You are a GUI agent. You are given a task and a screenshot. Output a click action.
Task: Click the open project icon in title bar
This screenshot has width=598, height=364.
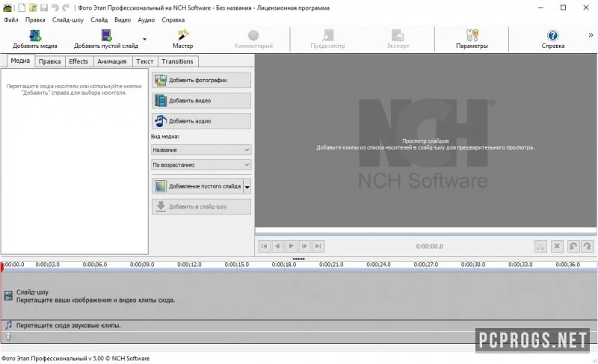[33, 7]
